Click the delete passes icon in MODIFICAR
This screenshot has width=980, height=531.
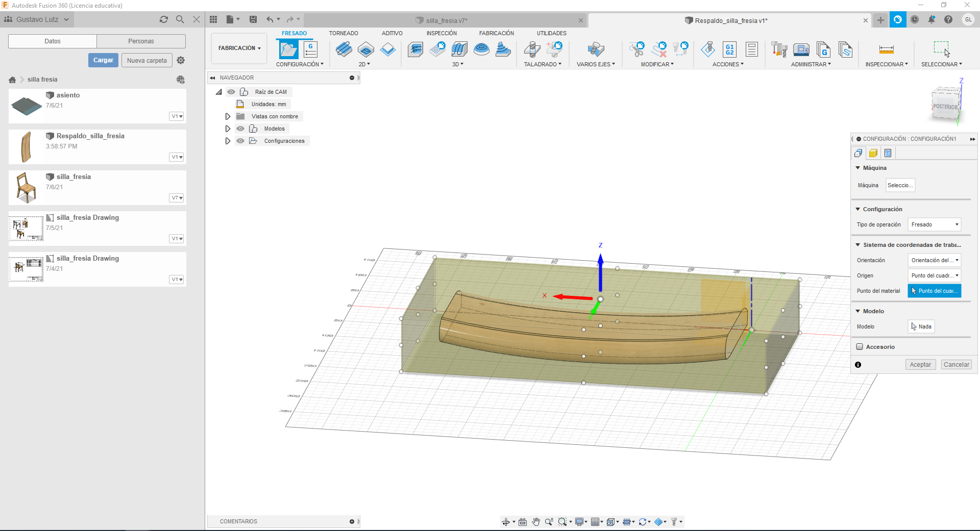pyautogui.click(x=659, y=49)
